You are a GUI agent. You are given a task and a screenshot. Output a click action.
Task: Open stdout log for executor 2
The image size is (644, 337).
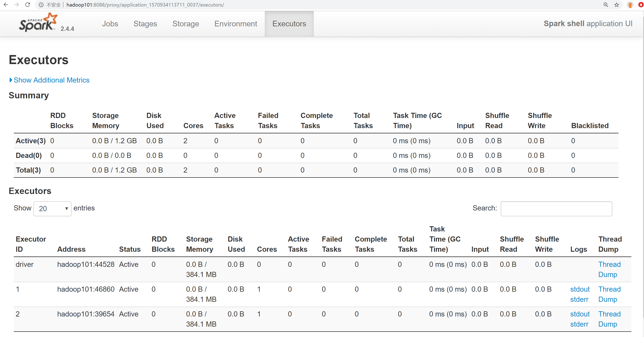[580, 314]
